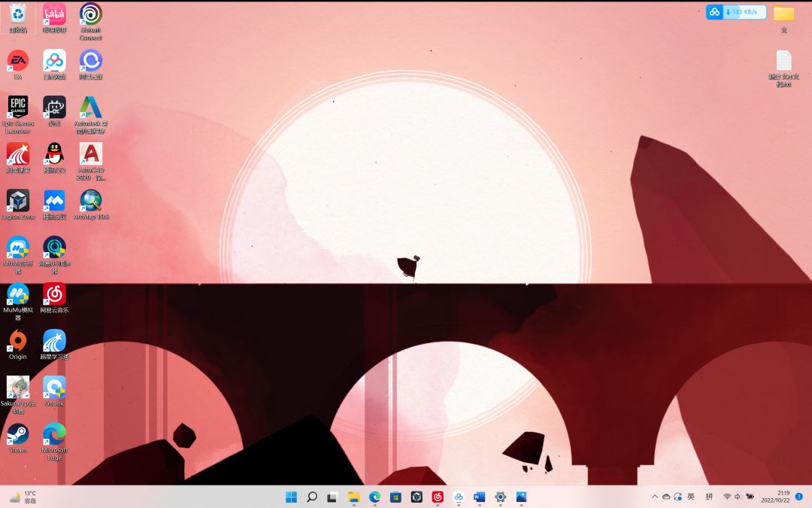The image size is (812, 508).
Task: Select the Autodesk desktop app shortcut
Action: pos(91,115)
